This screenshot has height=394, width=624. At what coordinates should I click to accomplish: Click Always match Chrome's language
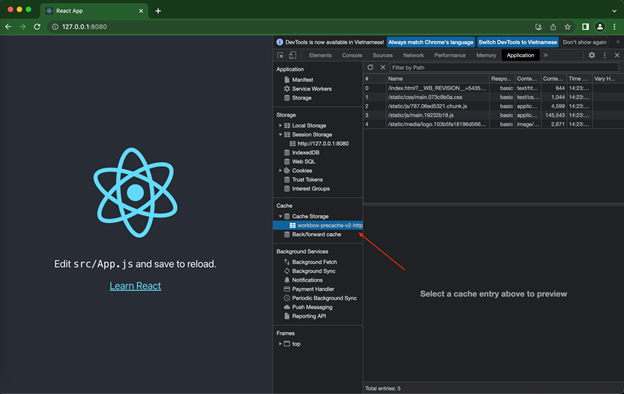pos(431,42)
